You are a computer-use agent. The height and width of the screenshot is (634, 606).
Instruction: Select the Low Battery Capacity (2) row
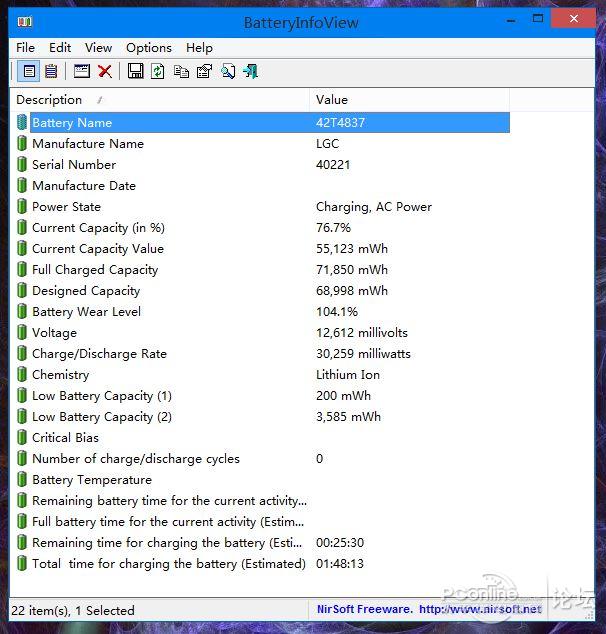(263, 416)
